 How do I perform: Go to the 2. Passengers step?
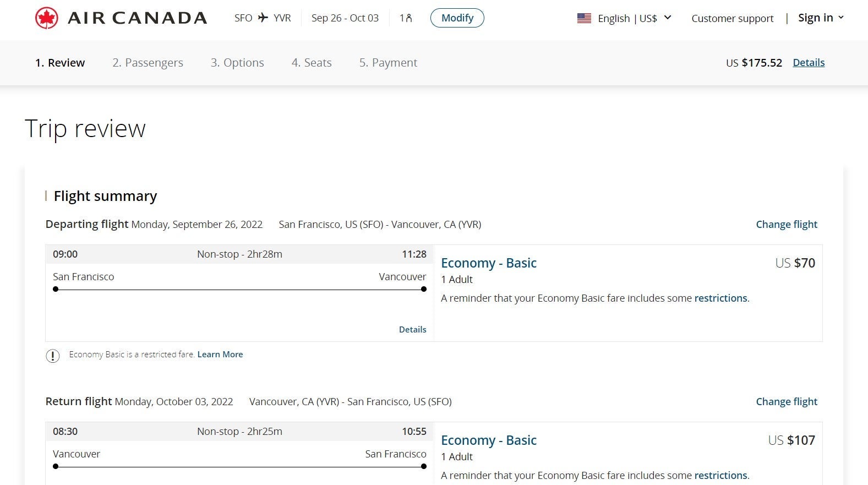coord(148,63)
